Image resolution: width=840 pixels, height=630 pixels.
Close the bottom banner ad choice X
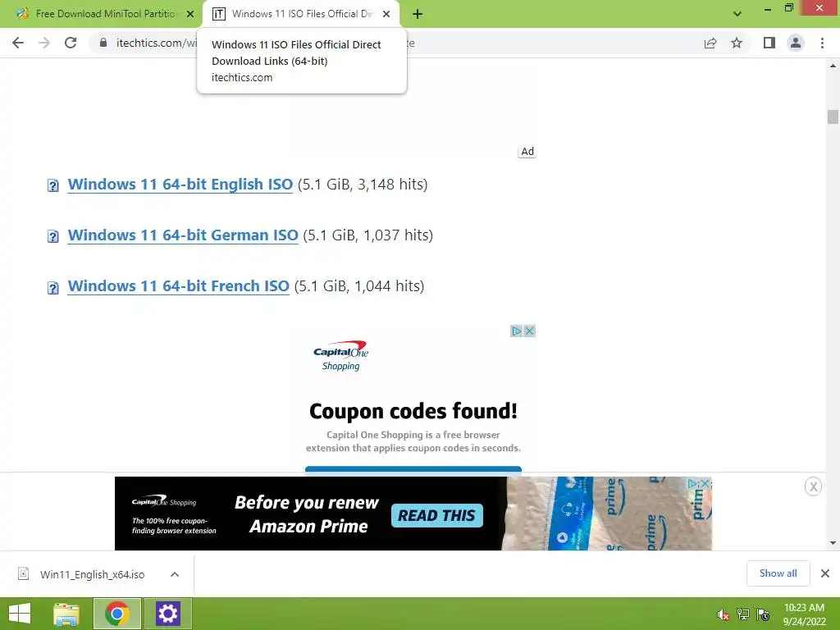(x=705, y=484)
